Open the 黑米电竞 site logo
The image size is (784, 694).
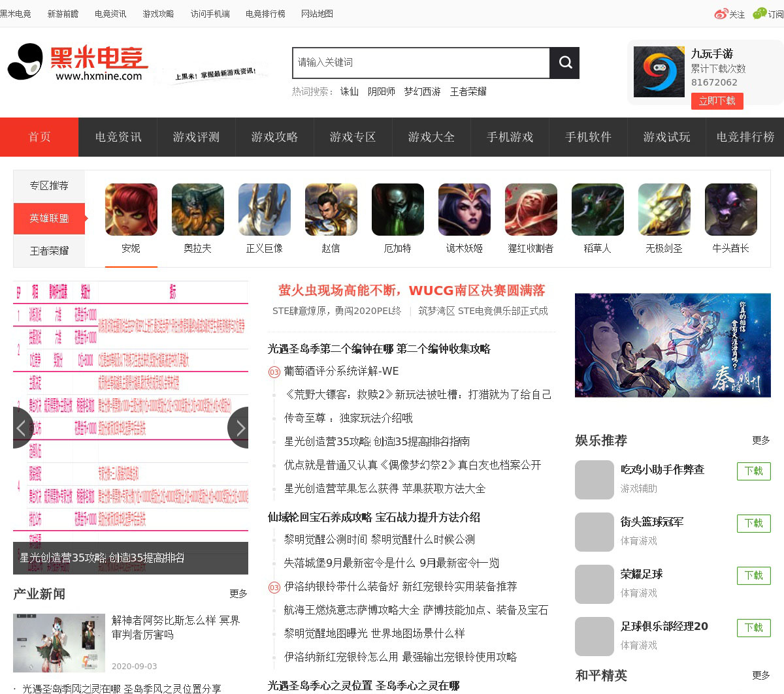click(78, 63)
